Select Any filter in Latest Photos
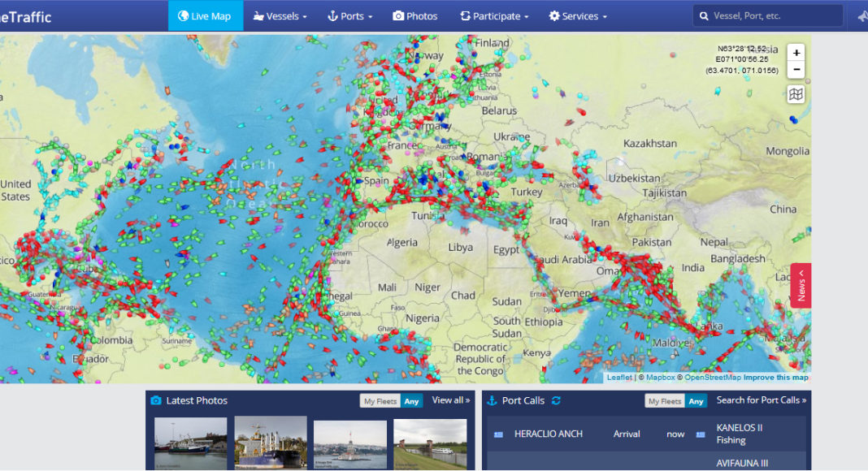 (411, 401)
